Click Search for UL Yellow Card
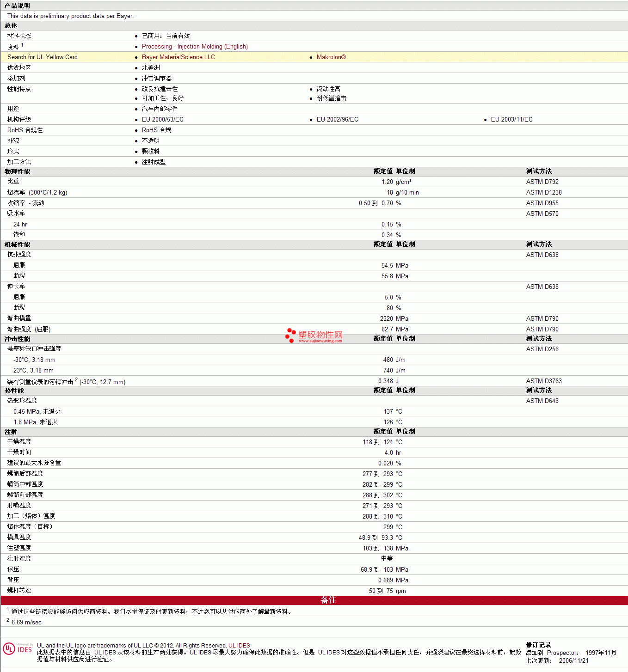 (x=43, y=57)
